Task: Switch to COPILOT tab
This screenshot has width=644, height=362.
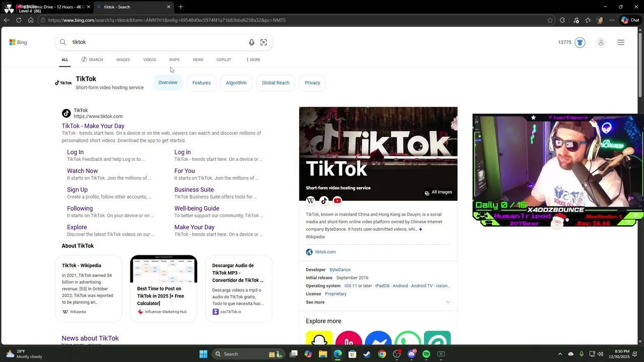Action: tap(224, 60)
